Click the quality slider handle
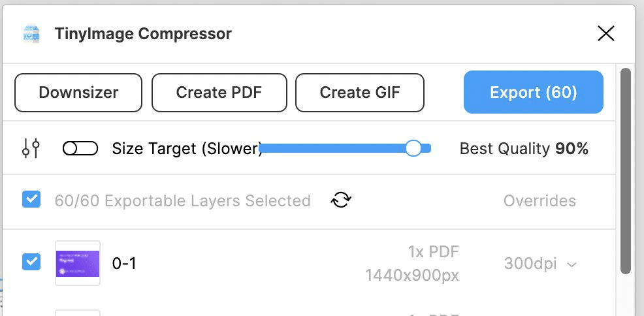 (413, 149)
